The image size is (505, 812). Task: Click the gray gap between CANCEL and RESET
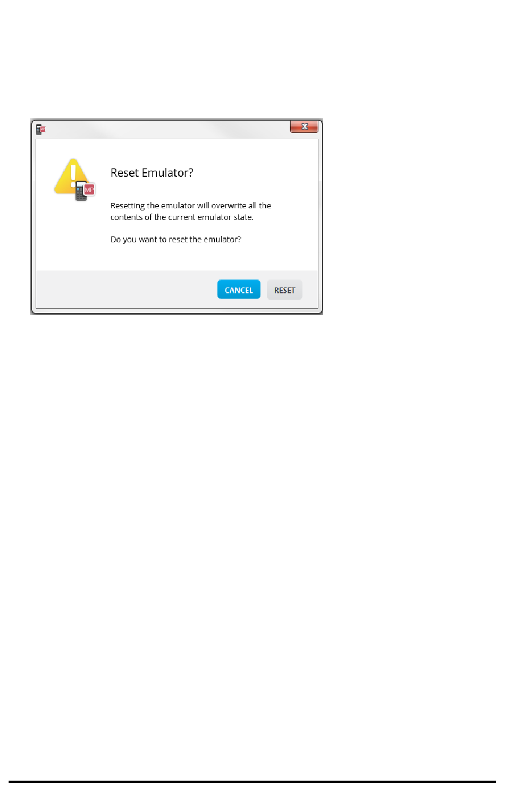264,290
